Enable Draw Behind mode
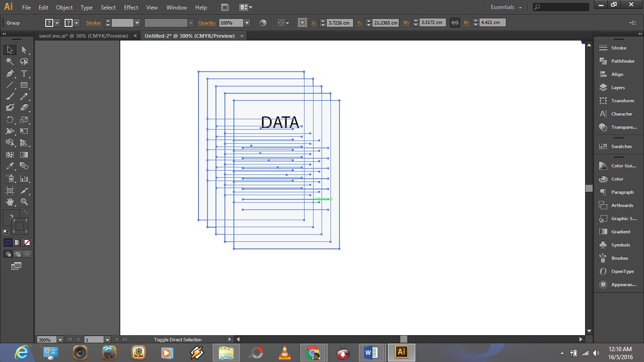 pyautogui.click(x=17, y=254)
